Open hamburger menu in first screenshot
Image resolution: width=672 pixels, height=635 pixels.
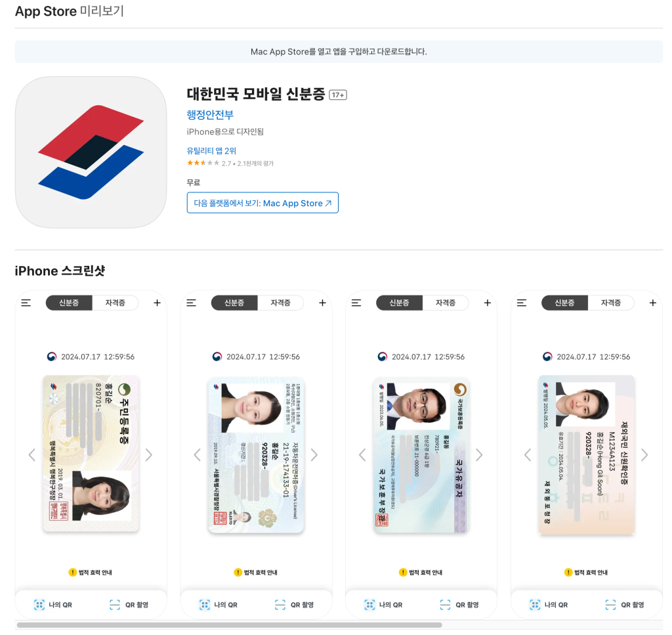tap(26, 303)
